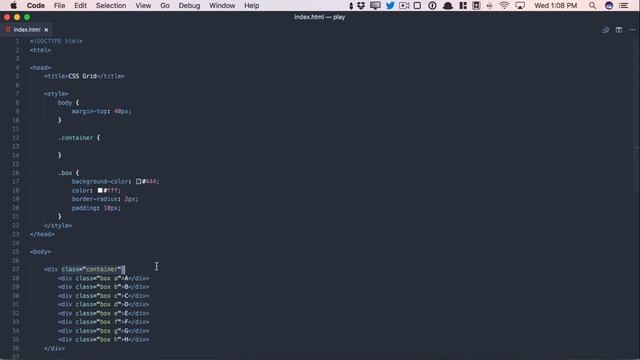The image size is (640, 360).
Task: Open the Debug menu
Action: (189, 6)
